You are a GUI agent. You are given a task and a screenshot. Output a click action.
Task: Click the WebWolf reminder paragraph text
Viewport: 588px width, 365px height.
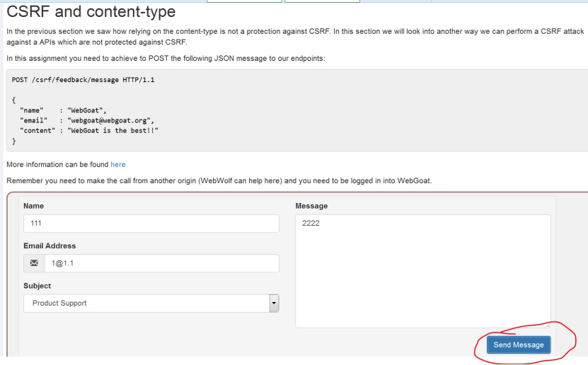click(x=219, y=180)
